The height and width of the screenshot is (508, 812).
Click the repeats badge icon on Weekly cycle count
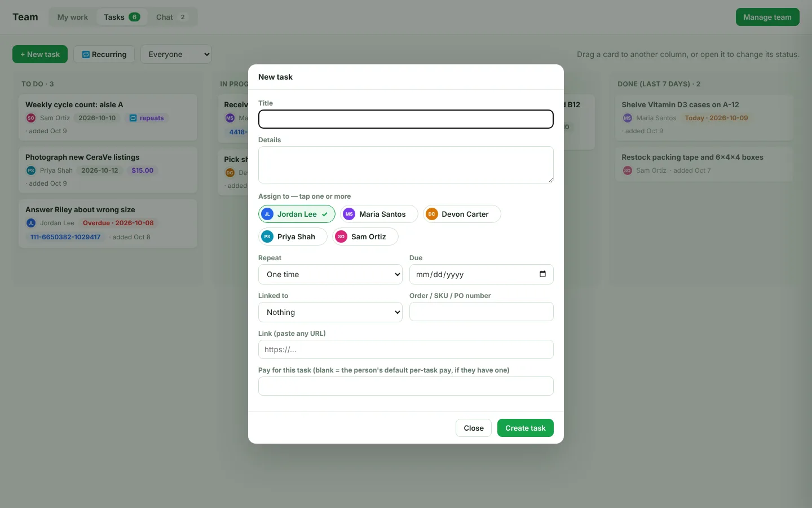[x=133, y=118]
